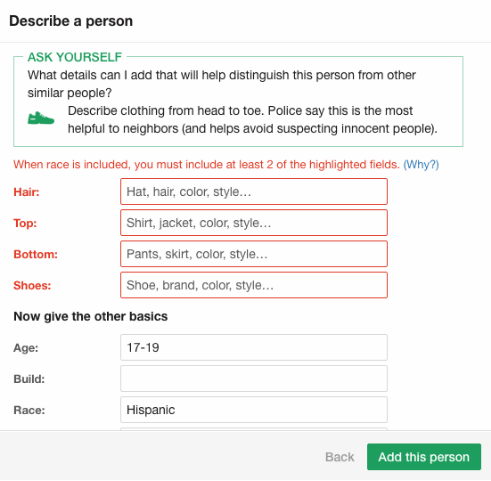Click the Describe a person title
Image resolution: width=491 pixels, height=481 pixels.
[x=71, y=21]
